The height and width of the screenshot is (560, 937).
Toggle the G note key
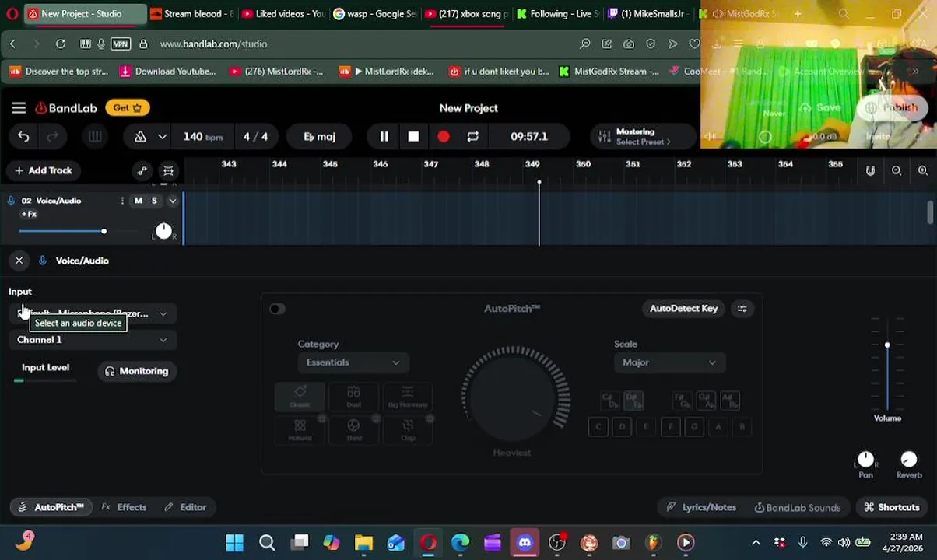[x=694, y=427]
